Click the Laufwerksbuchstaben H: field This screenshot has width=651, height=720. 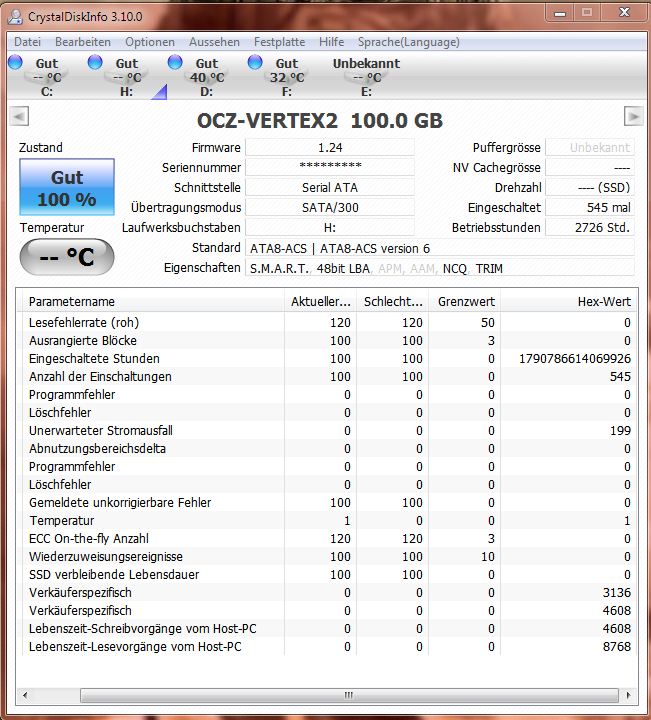pos(330,228)
